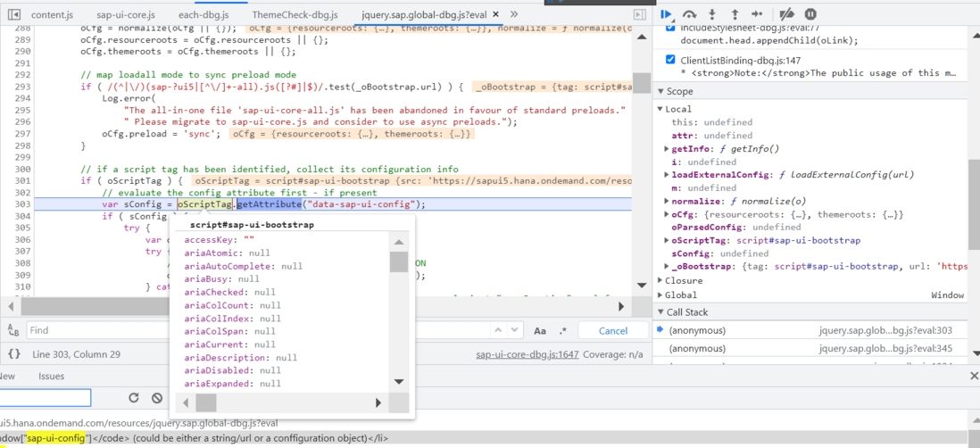980x448 pixels.
Task: Go to next search match
Action: tap(515, 330)
